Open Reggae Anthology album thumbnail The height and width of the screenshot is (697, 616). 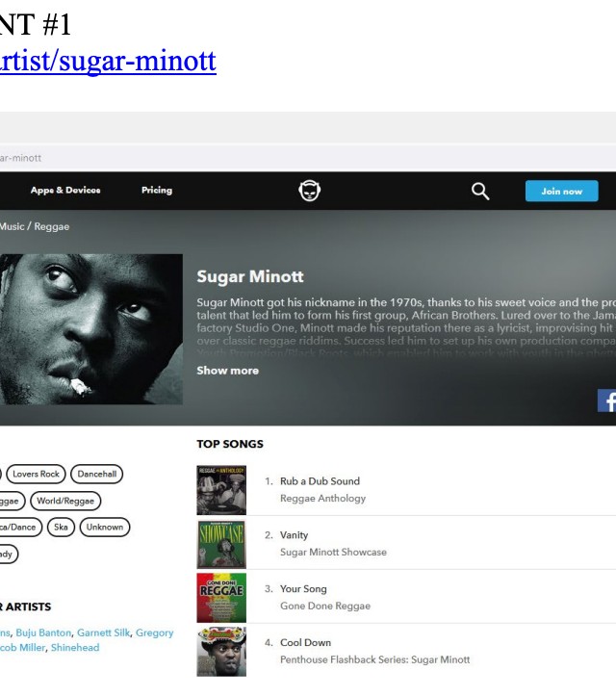pos(221,490)
